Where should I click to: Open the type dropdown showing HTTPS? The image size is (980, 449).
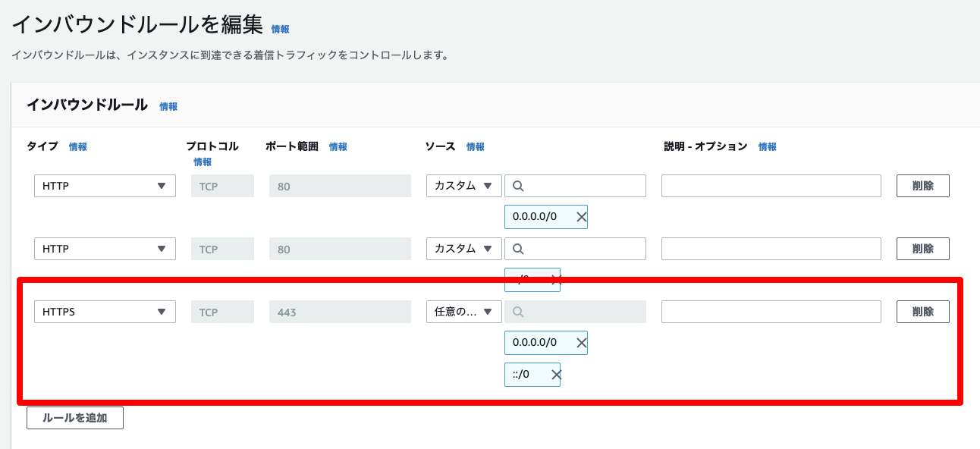[x=105, y=311]
